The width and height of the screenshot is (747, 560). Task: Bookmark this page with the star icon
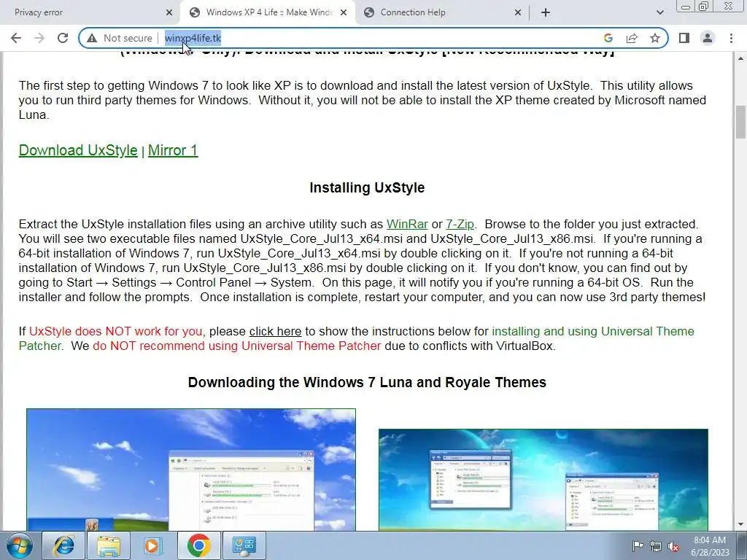[x=655, y=38]
